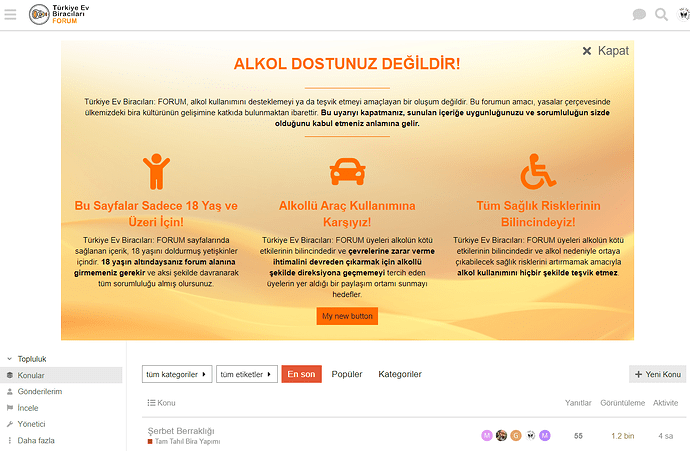The width and height of the screenshot is (690, 451).
Task: Sort topics by Aktivite column
Action: point(665,403)
